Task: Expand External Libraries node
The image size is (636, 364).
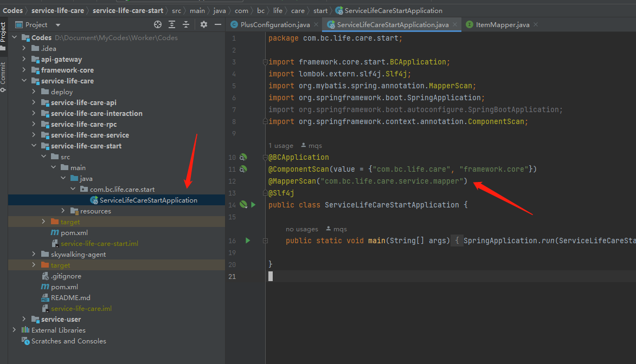Action: tap(15, 330)
